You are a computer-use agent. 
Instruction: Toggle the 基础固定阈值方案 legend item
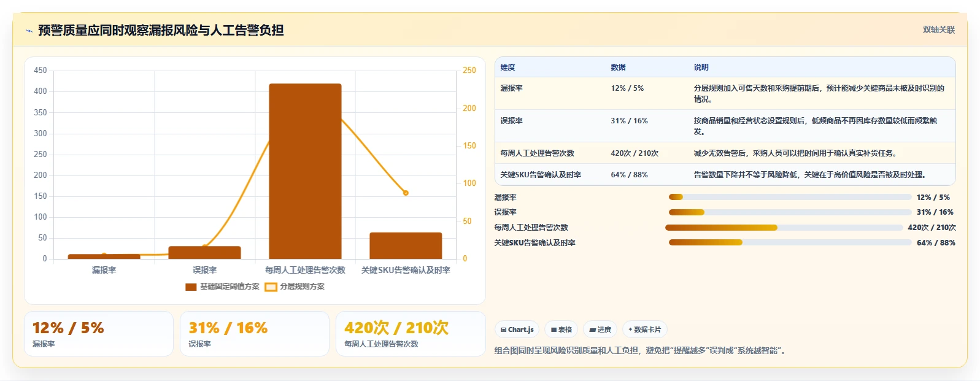222,287
